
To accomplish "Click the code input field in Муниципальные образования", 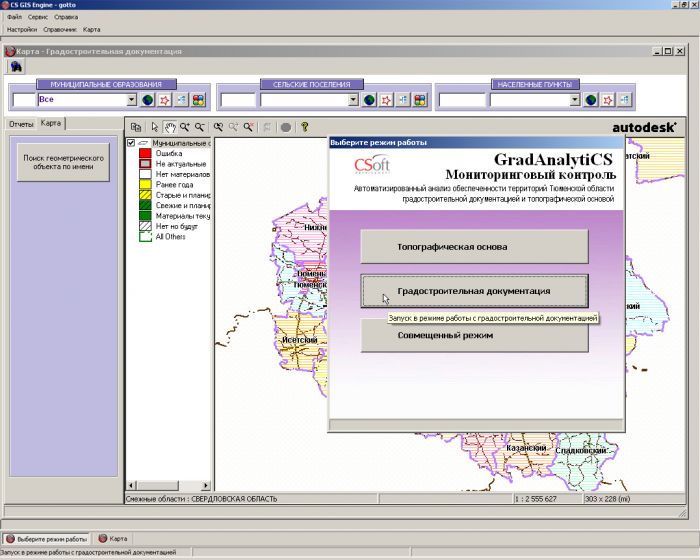I will [x=24, y=100].
